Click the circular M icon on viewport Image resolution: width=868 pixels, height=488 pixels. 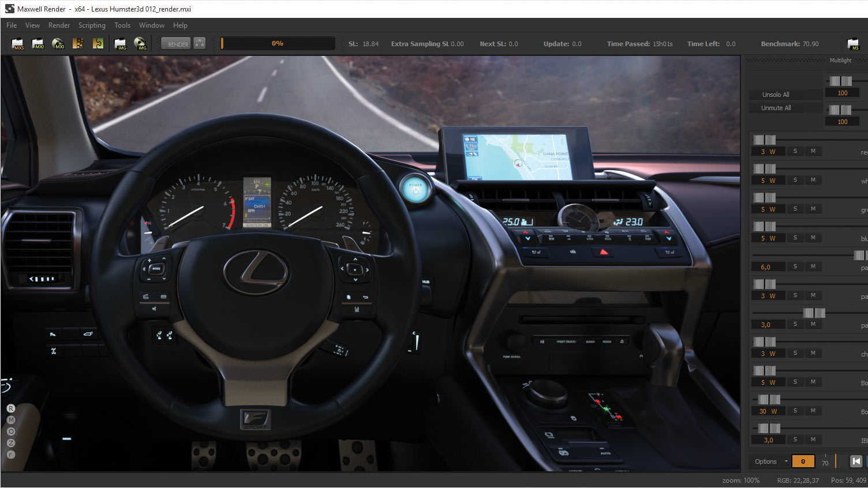click(10, 420)
